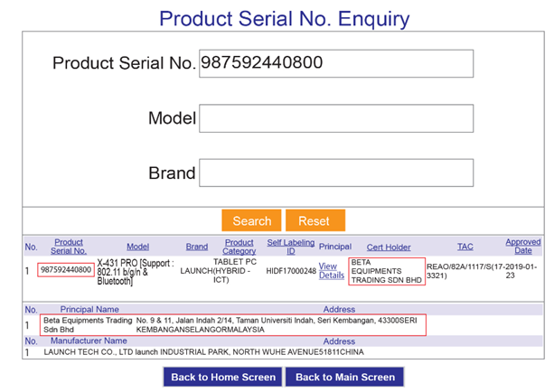Screen dimensions: 554x392
Task: Click the Beta Equipments Trading principal address row
Action: click(x=233, y=325)
